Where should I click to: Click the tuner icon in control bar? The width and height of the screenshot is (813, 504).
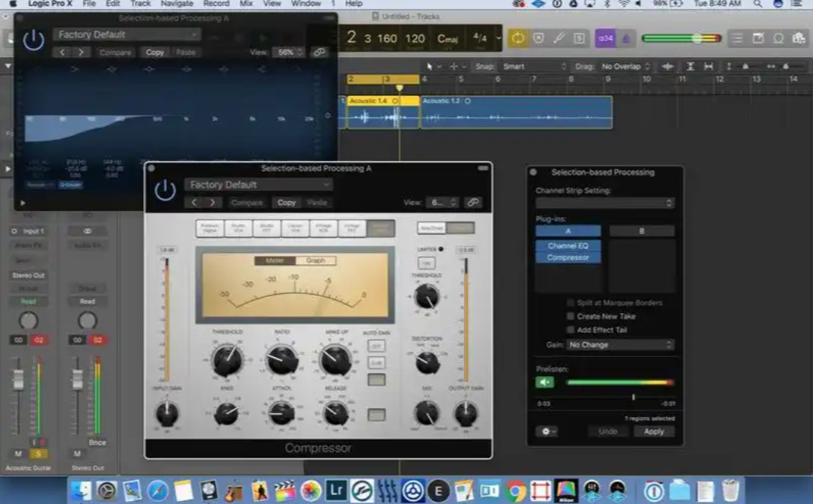(559, 38)
